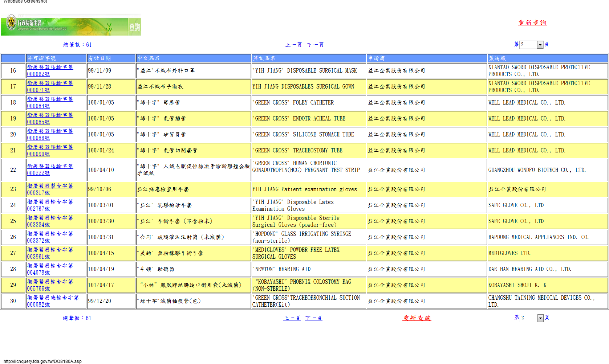Click bottom 上一頁 previous page link
This screenshot has height=364, width=609.
(292, 318)
